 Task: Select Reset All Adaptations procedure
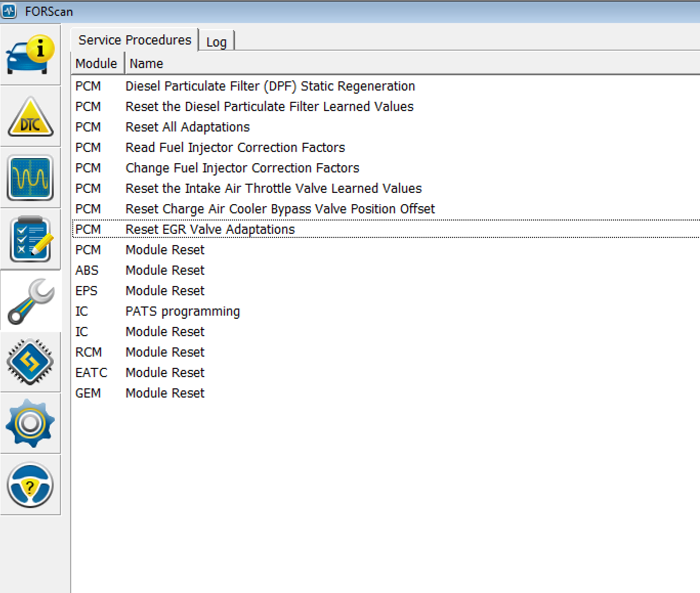pyautogui.click(x=187, y=127)
